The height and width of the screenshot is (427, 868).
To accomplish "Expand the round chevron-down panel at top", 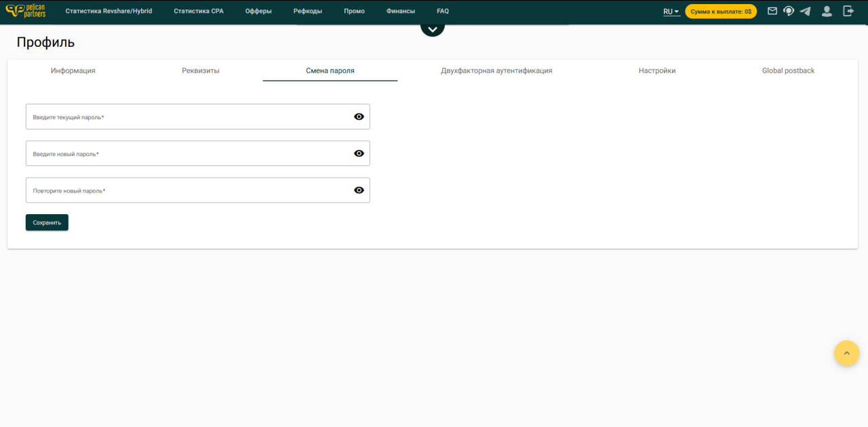I will pos(433,28).
